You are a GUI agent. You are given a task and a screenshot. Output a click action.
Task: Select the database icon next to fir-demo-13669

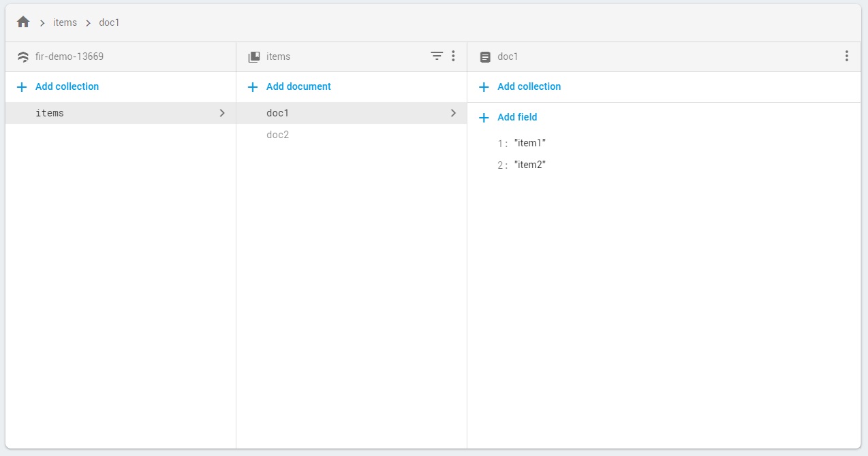pyautogui.click(x=22, y=56)
